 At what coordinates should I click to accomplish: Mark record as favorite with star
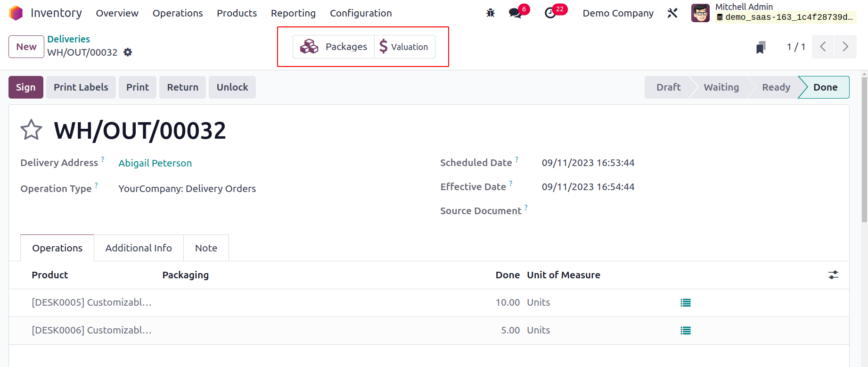pyautogui.click(x=32, y=130)
